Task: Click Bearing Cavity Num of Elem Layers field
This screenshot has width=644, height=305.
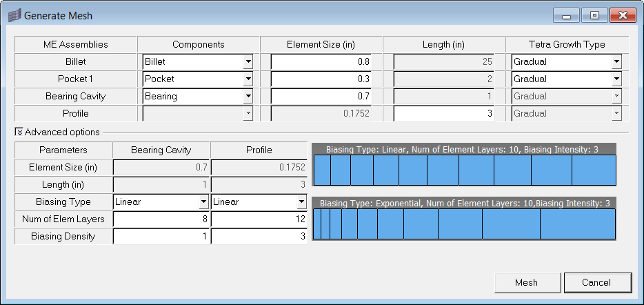Action: click(161, 219)
